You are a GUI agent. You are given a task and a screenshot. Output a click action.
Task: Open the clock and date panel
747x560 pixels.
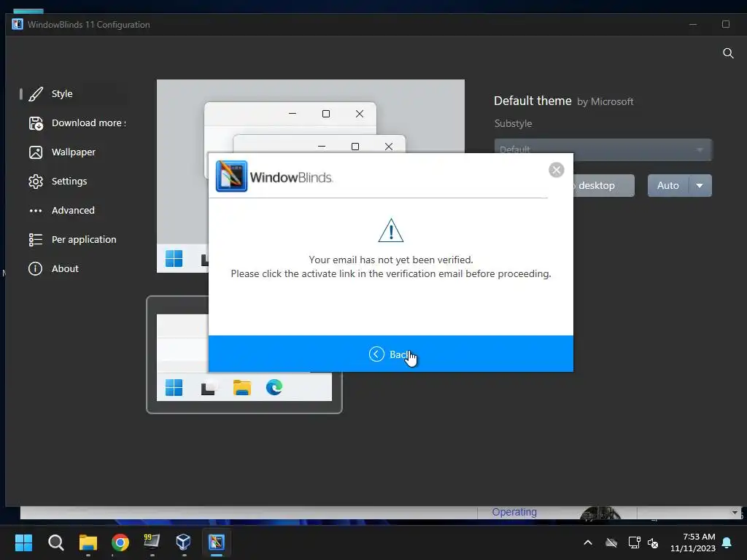[x=693, y=542]
